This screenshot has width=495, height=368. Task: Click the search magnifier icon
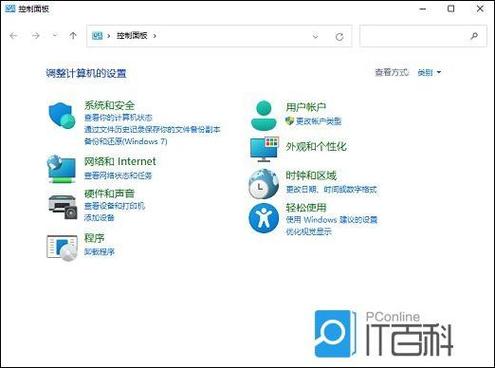pos(474,36)
